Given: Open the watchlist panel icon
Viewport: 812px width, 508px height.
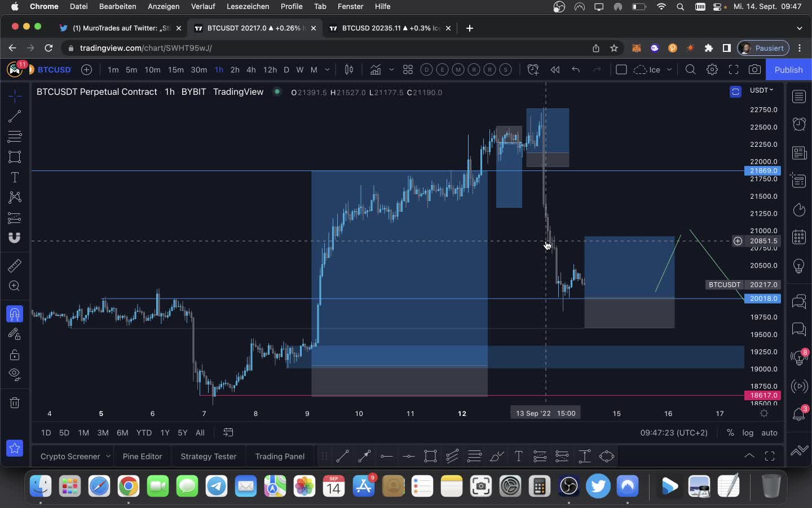Looking at the screenshot, I should pyautogui.click(x=799, y=97).
